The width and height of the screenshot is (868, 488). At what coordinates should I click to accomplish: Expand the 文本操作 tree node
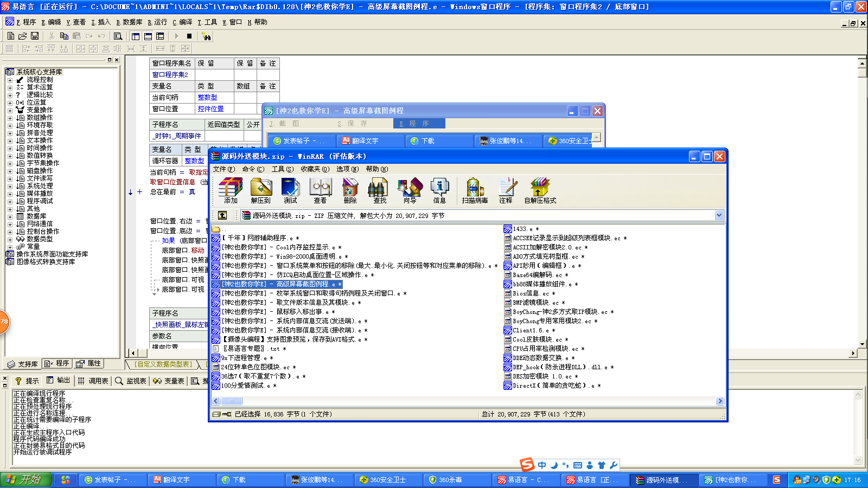coord(10,140)
